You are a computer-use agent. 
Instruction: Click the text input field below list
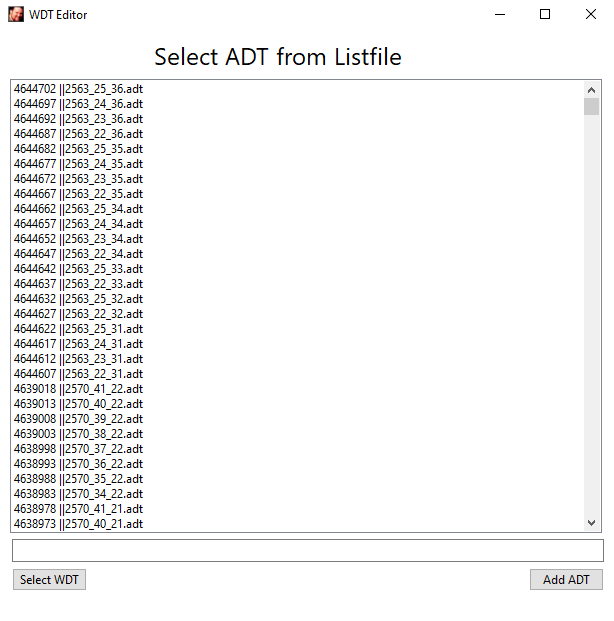pos(307,550)
